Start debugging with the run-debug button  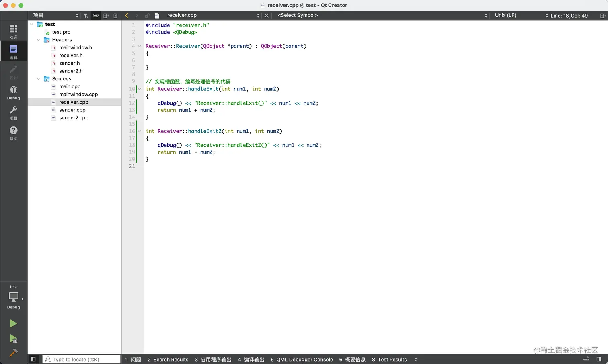13,339
